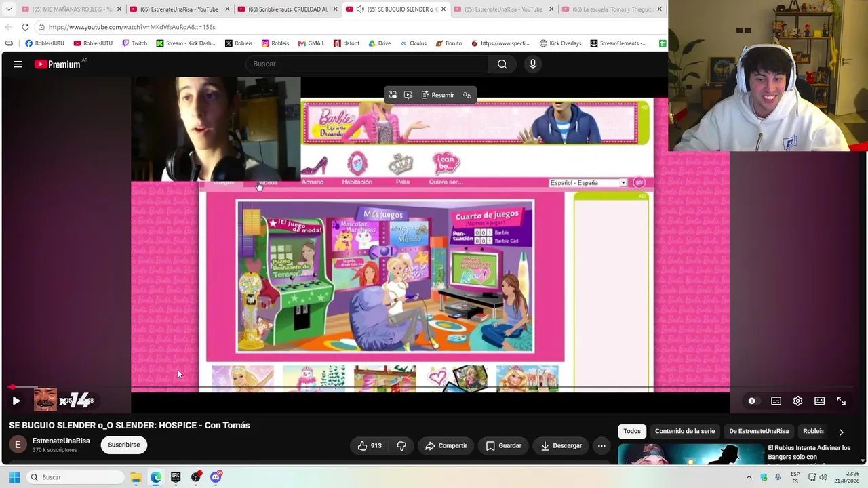Switch to MIS MAÑANAS ROBLEIS tab

point(71,9)
